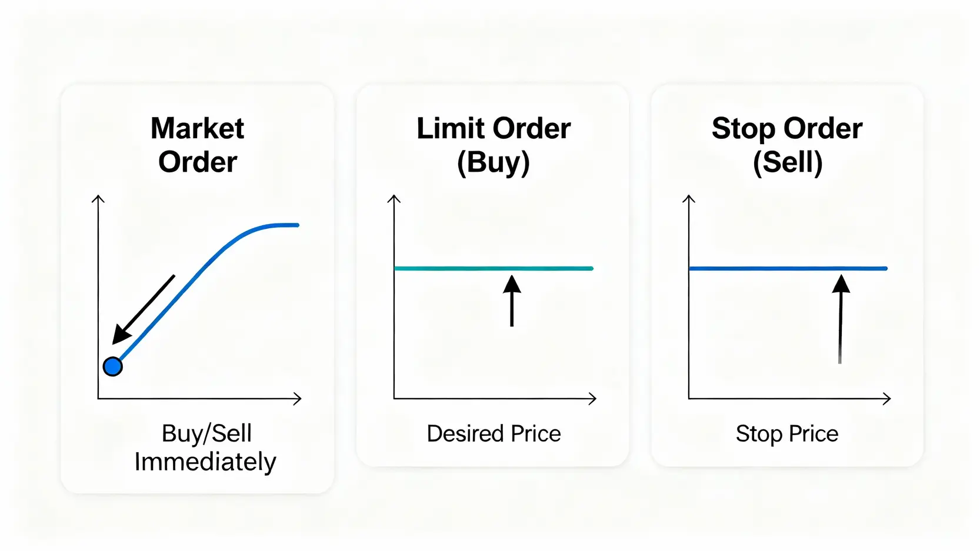Click the blue dot on the Market Order chart

pyautogui.click(x=112, y=366)
